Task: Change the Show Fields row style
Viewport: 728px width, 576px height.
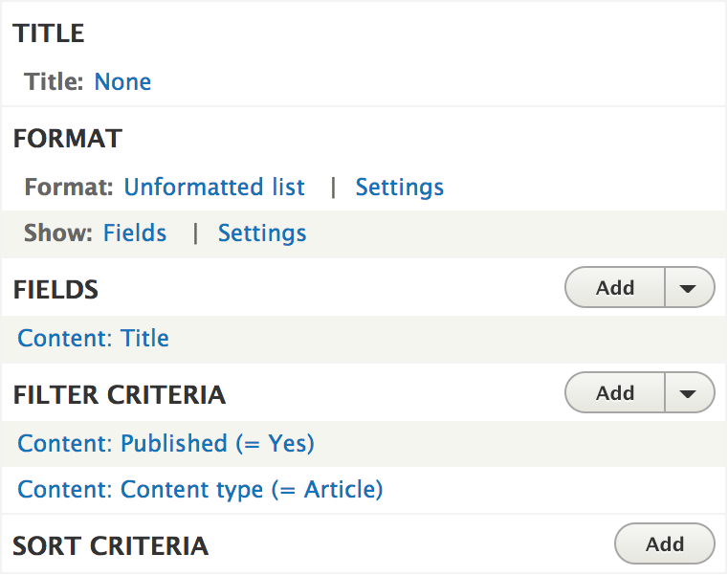Action: 135,233
